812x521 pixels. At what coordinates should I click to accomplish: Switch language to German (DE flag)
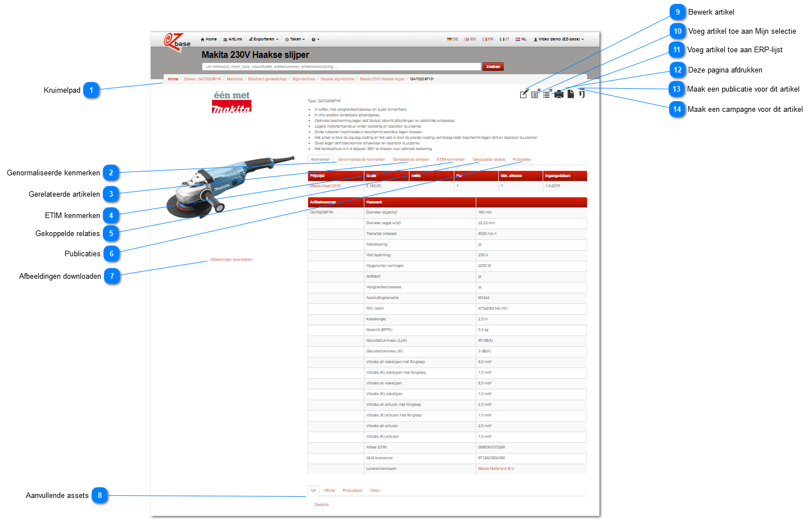(452, 39)
